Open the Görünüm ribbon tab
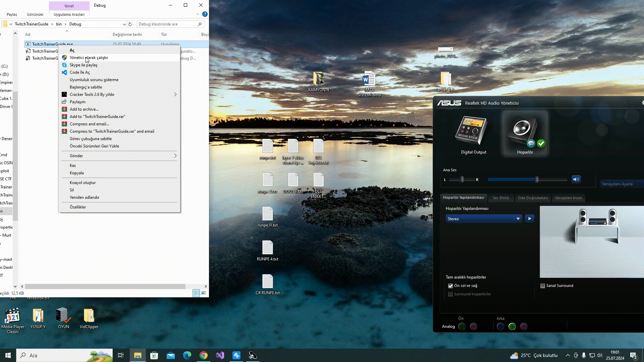Image resolution: width=644 pixels, height=362 pixels. click(35, 14)
